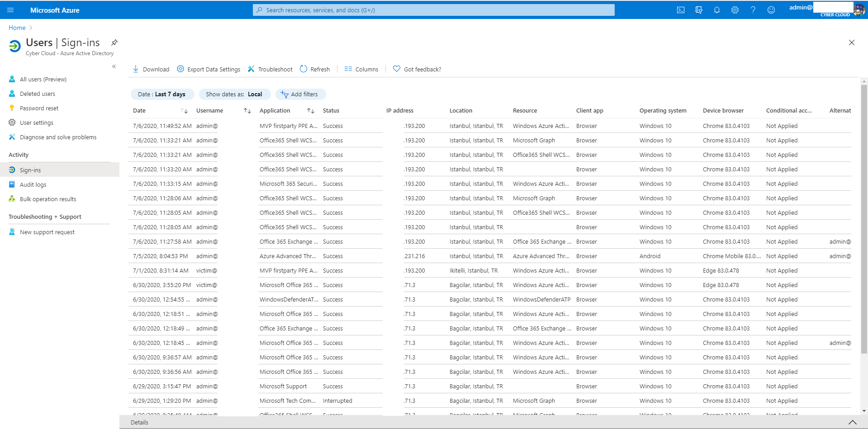Open Cloud Shell from top bar

tap(680, 10)
